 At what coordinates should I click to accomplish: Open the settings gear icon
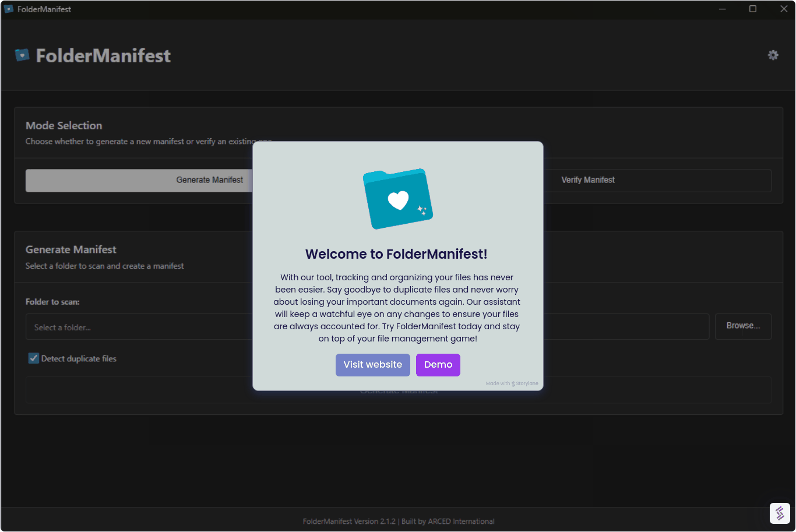773,55
